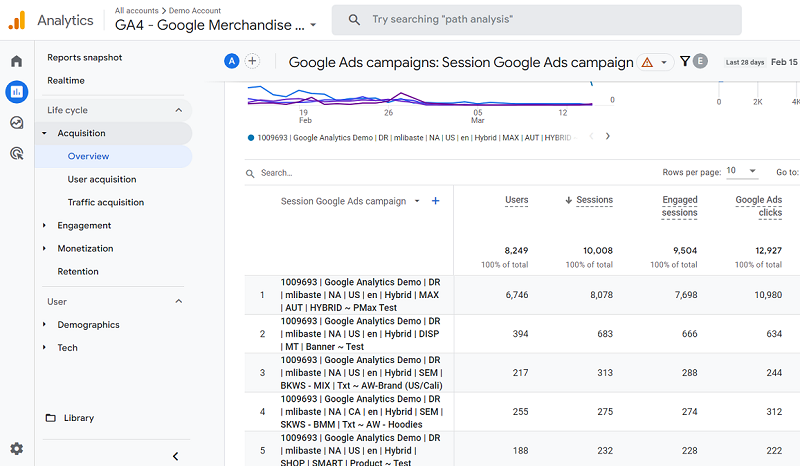Collapse the User section
Image resolution: width=800 pixels, height=466 pixels.
click(179, 302)
